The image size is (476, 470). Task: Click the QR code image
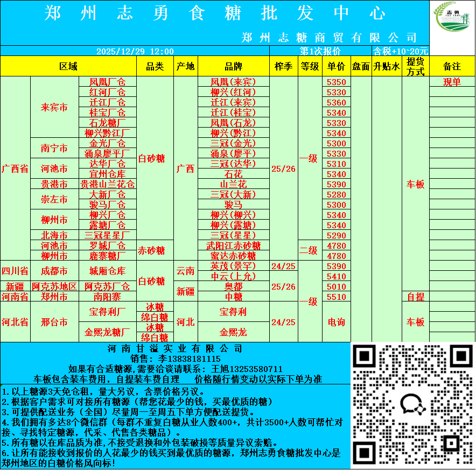pyautogui.click(x=412, y=405)
